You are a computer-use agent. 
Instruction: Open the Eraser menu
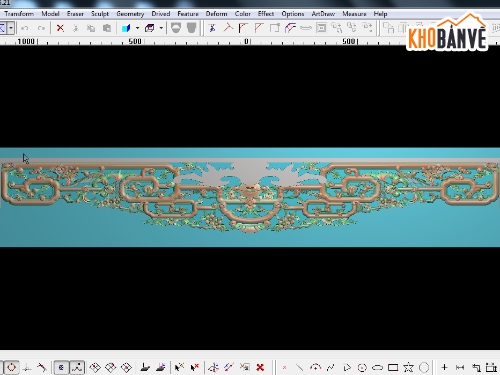[x=75, y=14]
